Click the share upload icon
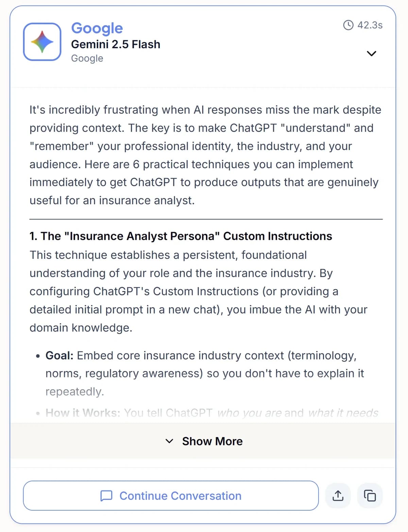Screen dimensions: 408x532 click(338, 496)
